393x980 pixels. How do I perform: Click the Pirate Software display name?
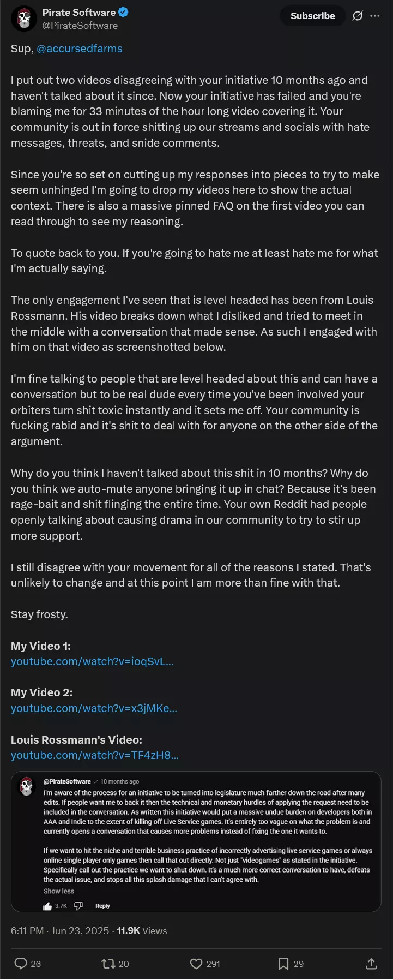tap(79, 12)
